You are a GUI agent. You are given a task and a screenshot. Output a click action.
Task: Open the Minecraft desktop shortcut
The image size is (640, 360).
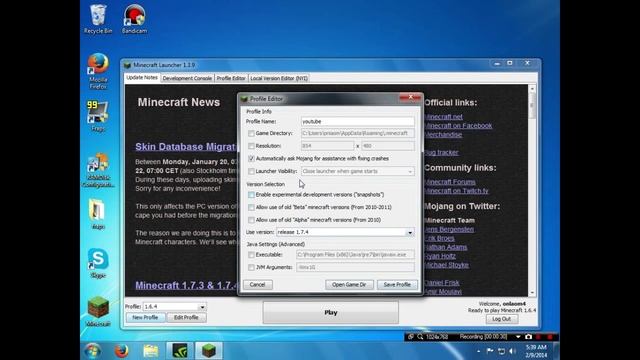coord(98,311)
